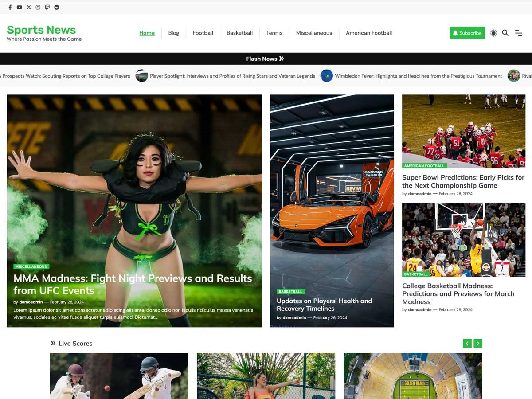Image resolution: width=532 pixels, height=399 pixels.
Task: Open the Twitch icon link
Action: (47, 7)
